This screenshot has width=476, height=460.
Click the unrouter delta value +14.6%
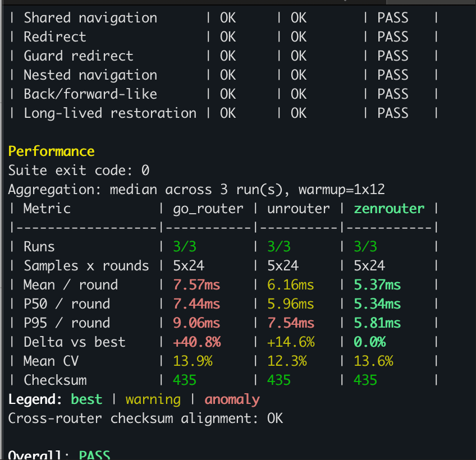(x=291, y=342)
